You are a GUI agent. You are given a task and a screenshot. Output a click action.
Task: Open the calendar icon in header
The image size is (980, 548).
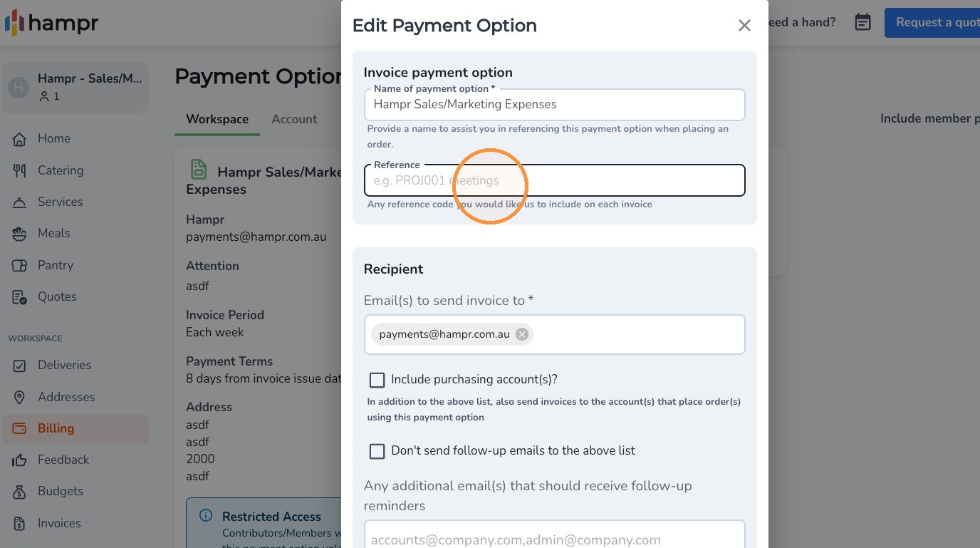pos(862,23)
